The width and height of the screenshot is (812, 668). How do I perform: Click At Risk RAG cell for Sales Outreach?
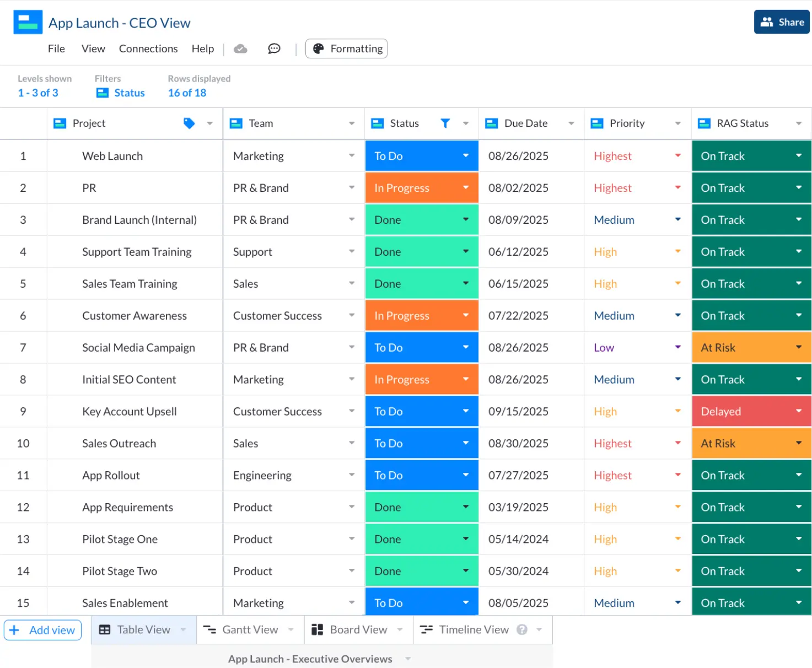pyautogui.click(x=751, y=443)
